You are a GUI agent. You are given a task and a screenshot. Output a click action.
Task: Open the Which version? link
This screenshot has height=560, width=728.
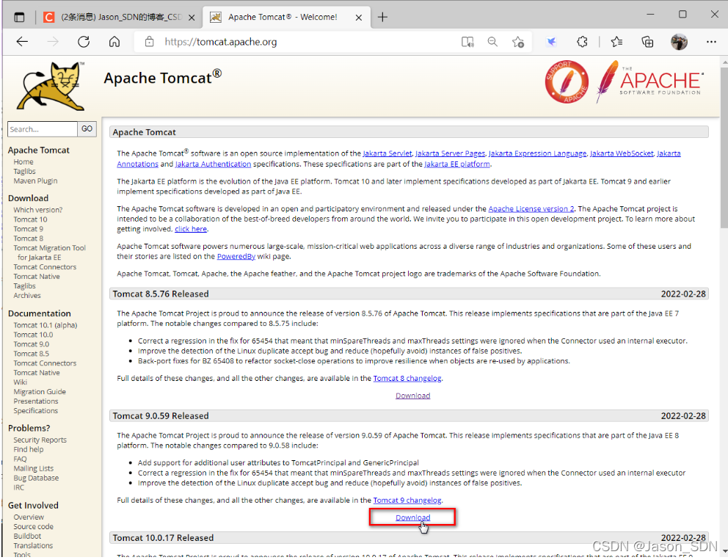pos(37,210)
